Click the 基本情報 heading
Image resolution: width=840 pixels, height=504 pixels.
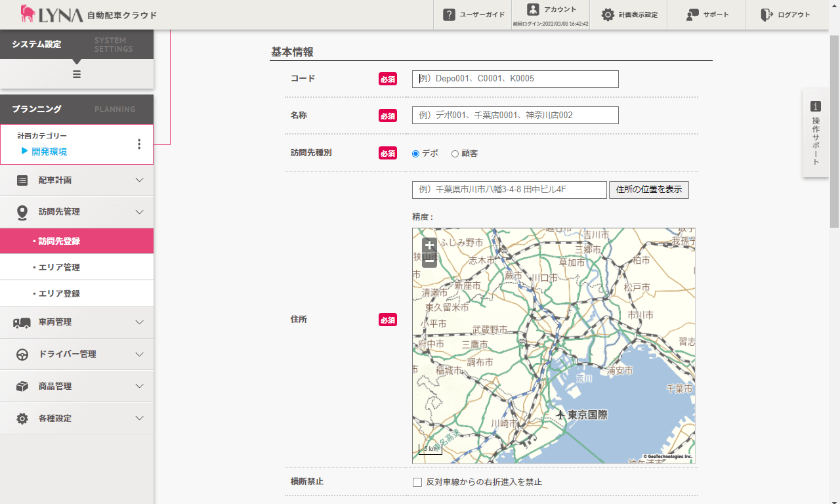292,52
